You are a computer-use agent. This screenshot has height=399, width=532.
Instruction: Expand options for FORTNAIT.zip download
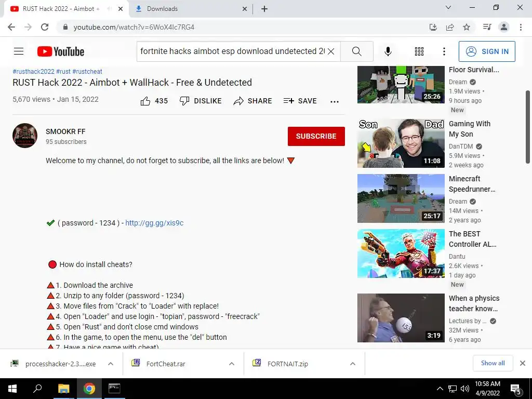tap(353, 364)
